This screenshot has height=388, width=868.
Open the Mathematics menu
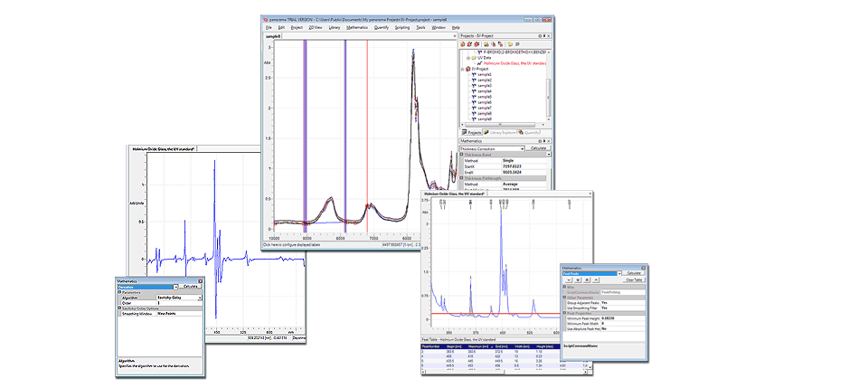pyautogui.click(x=357, y=27)
